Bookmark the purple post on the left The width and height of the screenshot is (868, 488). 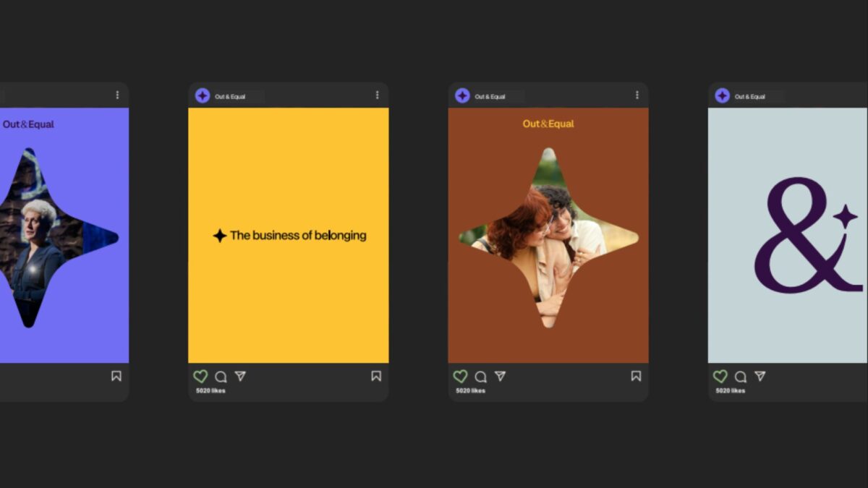pyautogui.click(x=116, y=376)
